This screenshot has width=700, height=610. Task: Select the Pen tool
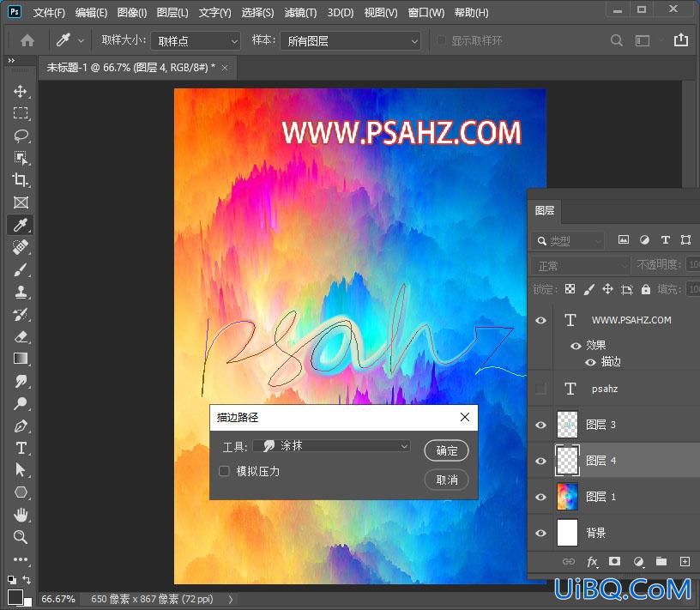[x=20, y=426]
